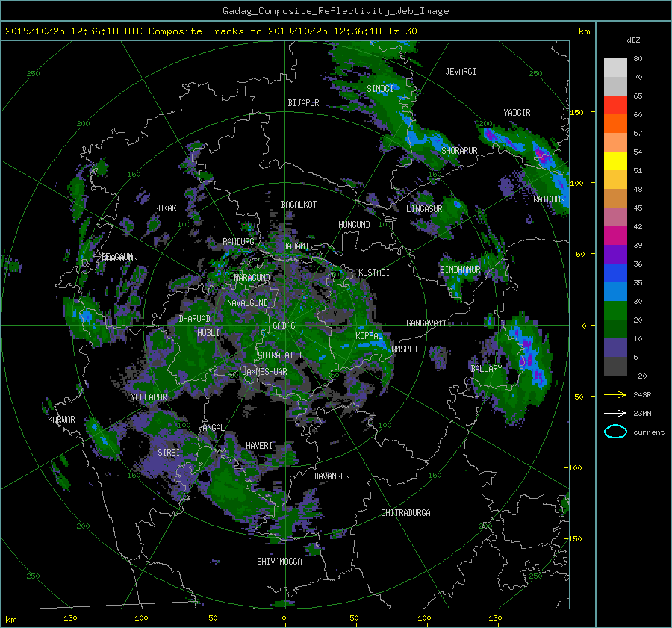Click the Gadag_Composite_Reflectivity_Web_Image title
Image resolution: width=672 pixels, height=628 pixels.
click(335, 11)
